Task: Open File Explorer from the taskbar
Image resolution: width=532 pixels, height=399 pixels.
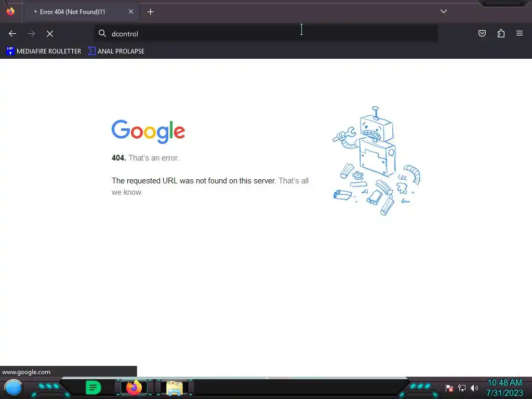Action: click(x=175, y=388)
